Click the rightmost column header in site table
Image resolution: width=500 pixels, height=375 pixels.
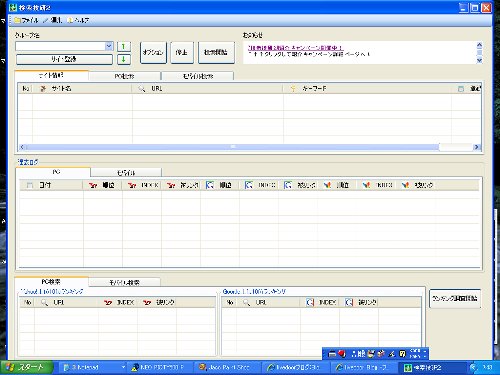467,89
